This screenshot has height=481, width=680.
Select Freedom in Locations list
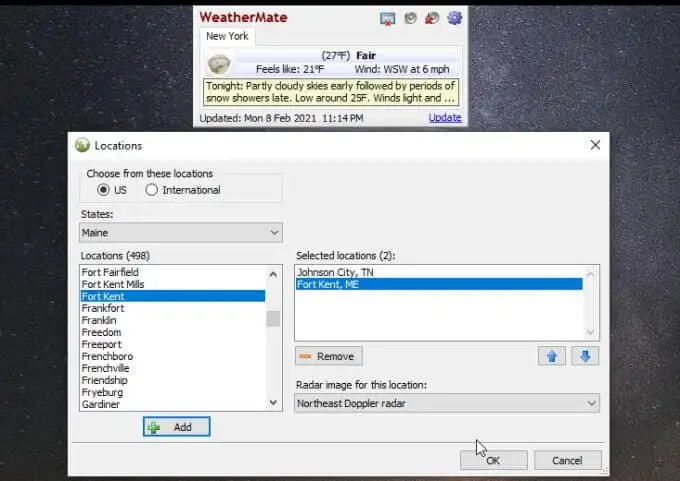pos(173,333)
